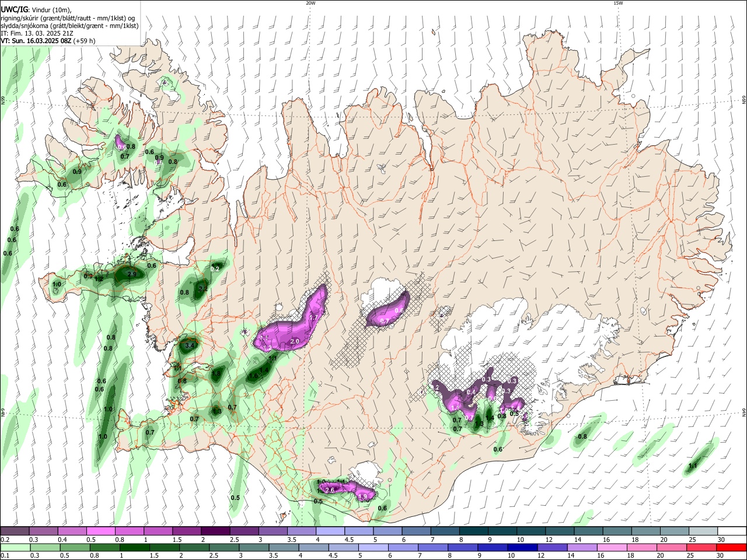Select the '3.4' rain value on the map
747x560 pixels.
point(189,345)
